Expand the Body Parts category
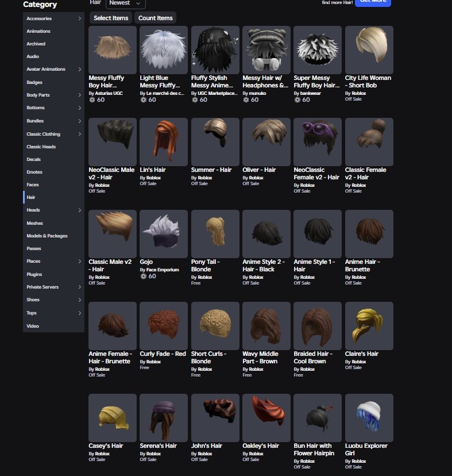This screenshot has height=476, width=452. (x=53, y=95)
